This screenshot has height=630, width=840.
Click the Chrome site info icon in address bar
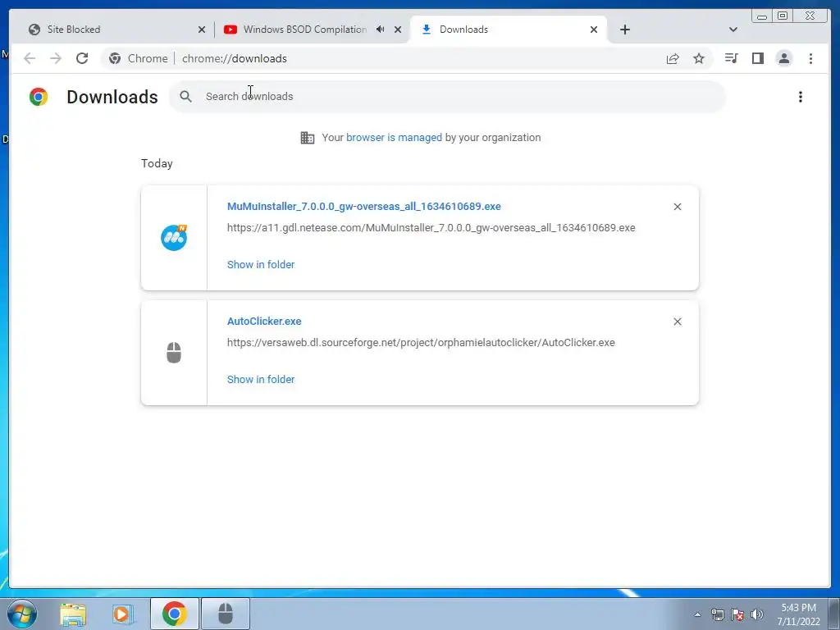tap(115, 58)
